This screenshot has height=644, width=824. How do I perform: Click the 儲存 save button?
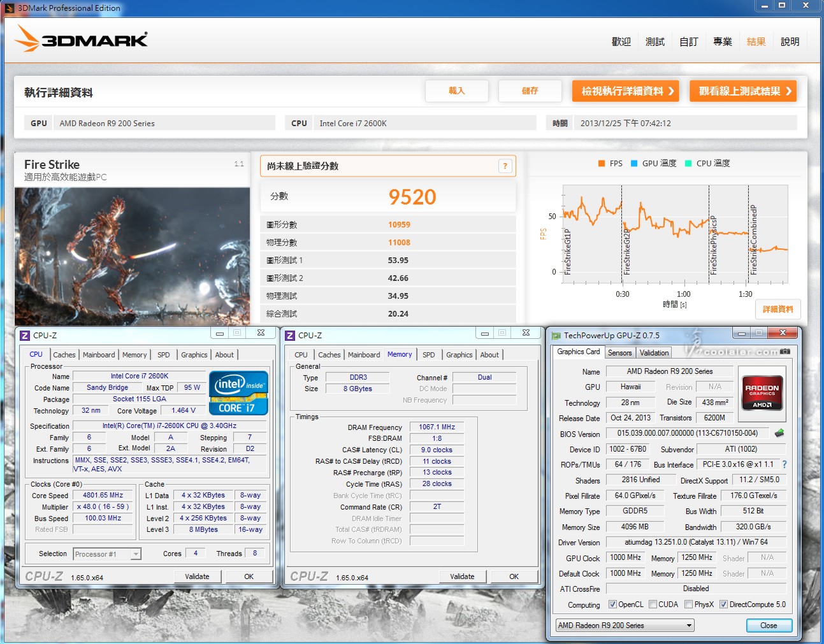pos(530,91)
